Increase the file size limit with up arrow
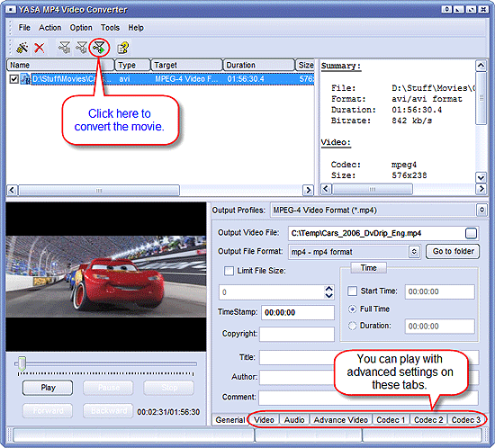This screenshot has height=448, width=495. [328, 289]
